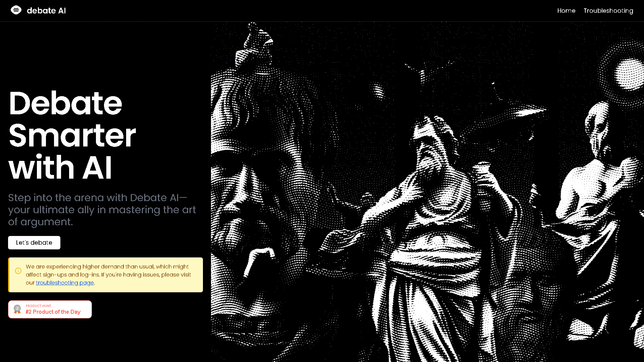This screenshot has height=362, width=644.
Task: Click the Product Hunt "#2 Product of the Day" badge
Action: pyautogui.click(x=50, y=309)
